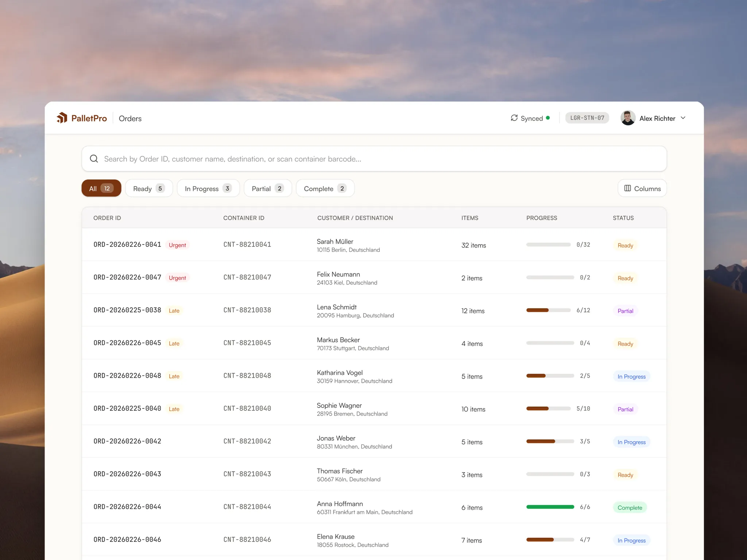Click the Columns layout icon
The width and height of the screenshot is (747, 560).
click(x=627, y=188)
